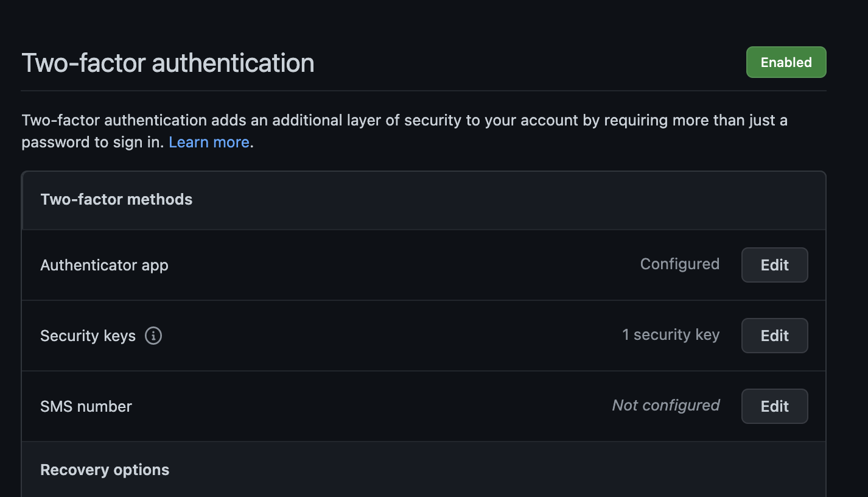Open the Learn more link
Viewport: 868px width, 497px height.
point(209,142)
